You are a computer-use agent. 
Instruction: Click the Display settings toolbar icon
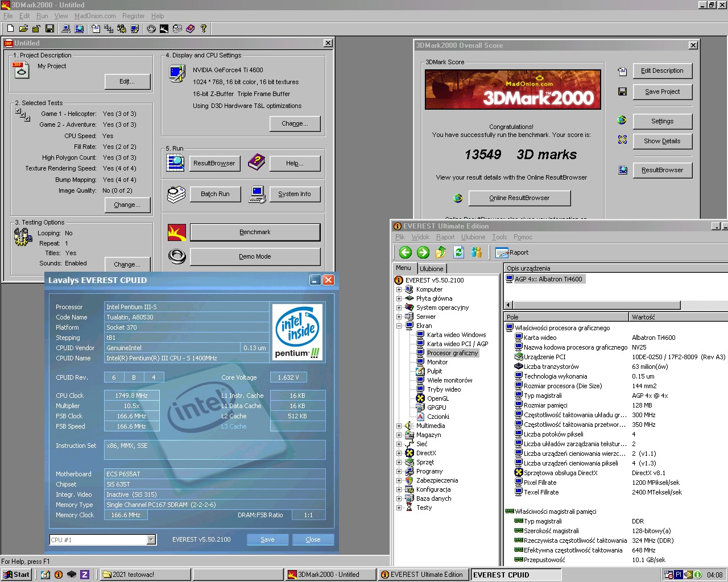coord(135,28)
